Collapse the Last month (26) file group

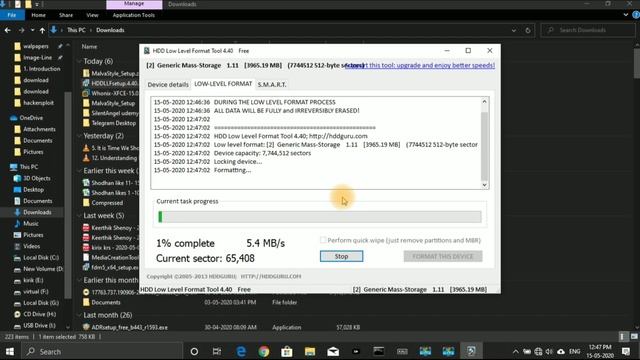coord(79,315)
